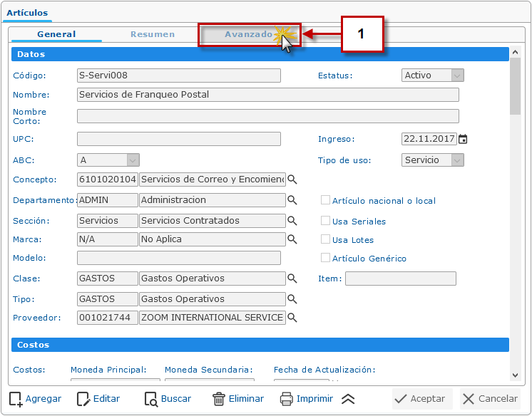Image resolution: width=532 pixels, height=416 pixels.
Task: Check the Usa Lotes option
Action: click(x=326, y=240)
